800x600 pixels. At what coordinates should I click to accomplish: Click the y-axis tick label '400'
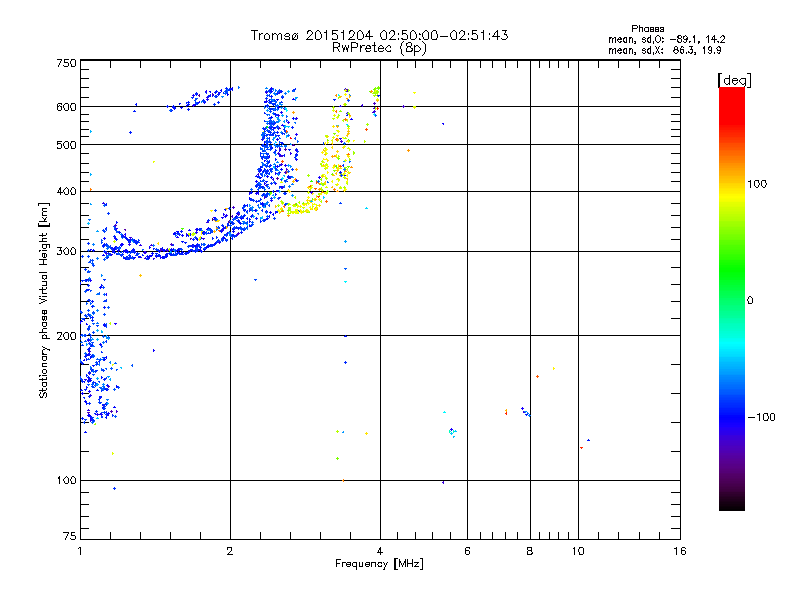point(66,191)
